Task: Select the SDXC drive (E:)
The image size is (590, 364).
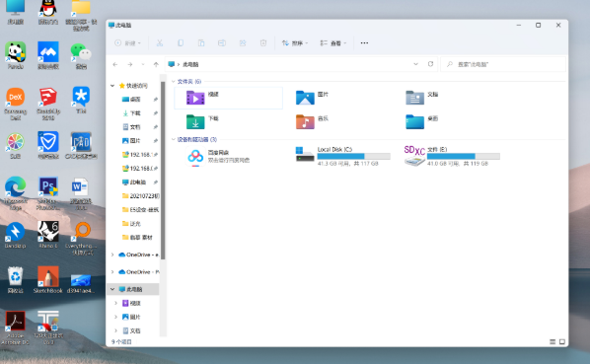Action: pyautogui.click(x=452, y=156)
